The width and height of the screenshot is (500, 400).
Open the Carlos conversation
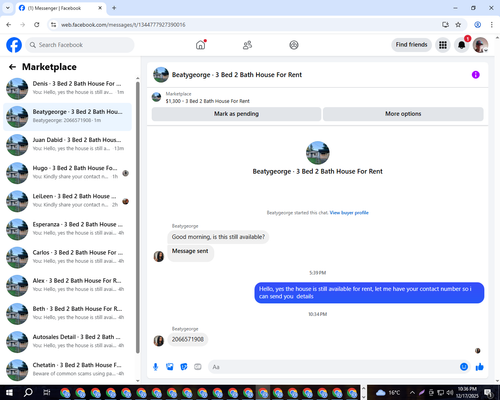point(68,257)
